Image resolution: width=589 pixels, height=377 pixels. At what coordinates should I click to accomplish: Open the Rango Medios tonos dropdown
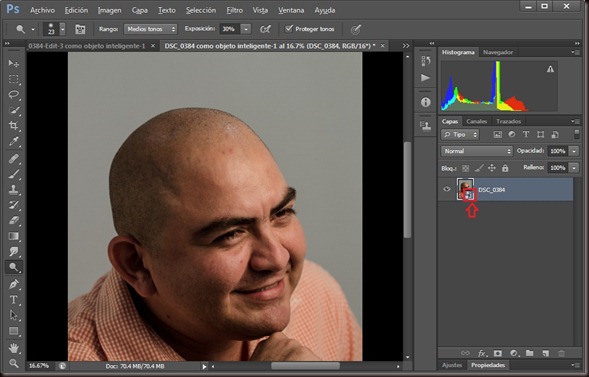(150, 29)
